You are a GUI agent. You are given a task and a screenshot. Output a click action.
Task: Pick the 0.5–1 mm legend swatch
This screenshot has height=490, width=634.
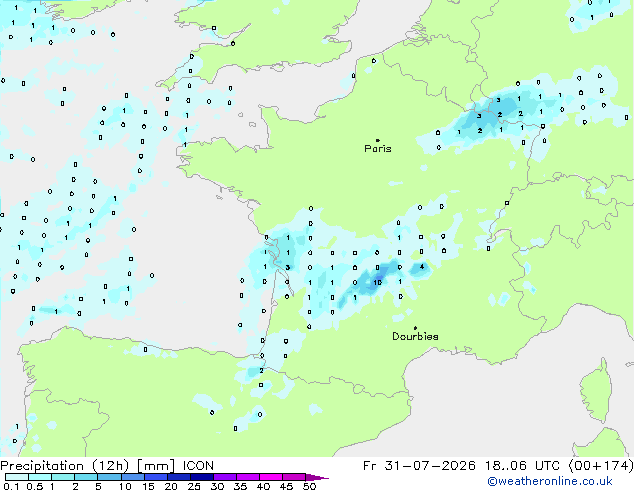tap(40, 477)
